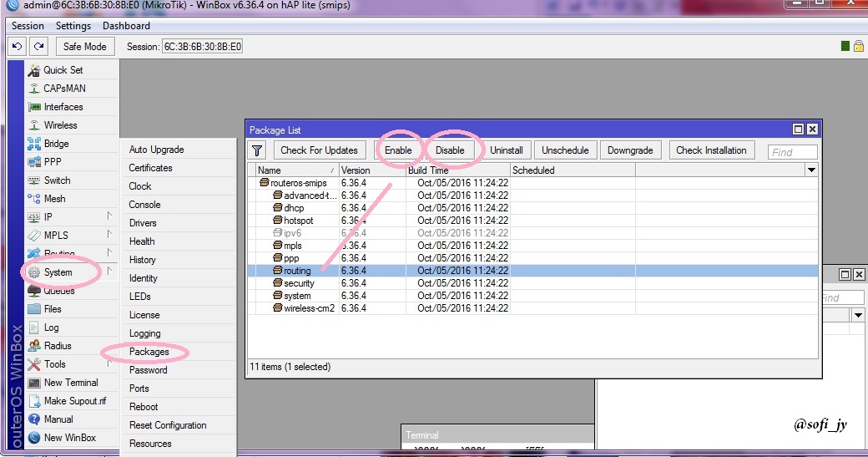Select the wireless-cm2 package row
Image resolution: width=868 pixels, height=457 pixels.
tap(532, 308)
